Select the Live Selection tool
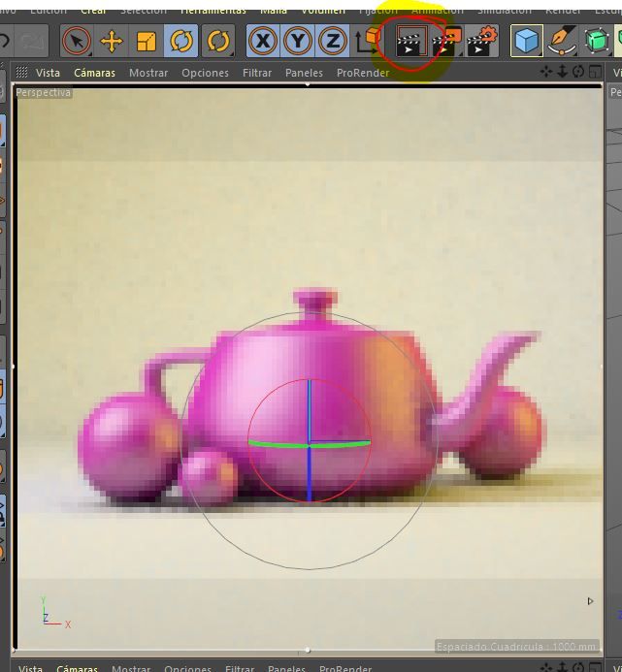Screen dimensions: 622x672 click(77, 42)
